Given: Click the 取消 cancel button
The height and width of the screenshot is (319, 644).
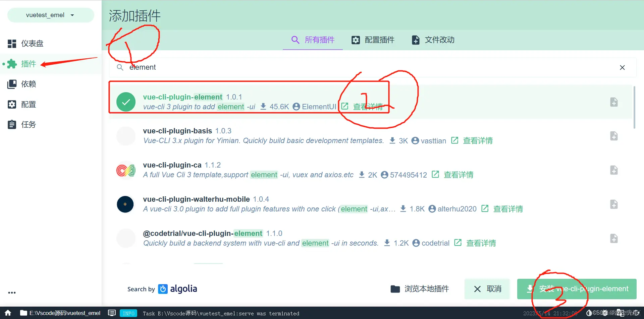Looking at the screenshot, I should pos(487,289).
